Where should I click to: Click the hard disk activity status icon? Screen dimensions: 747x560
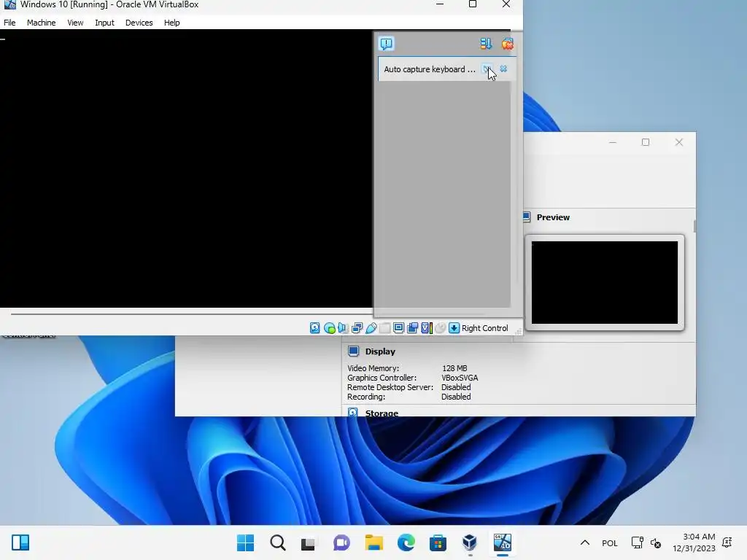[x=315, y=328]
